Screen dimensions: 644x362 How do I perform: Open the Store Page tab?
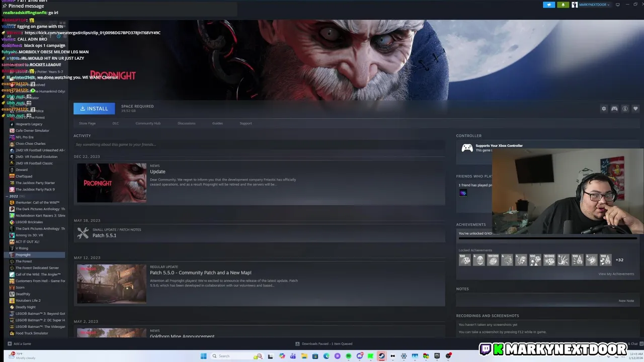click(87, 123)
